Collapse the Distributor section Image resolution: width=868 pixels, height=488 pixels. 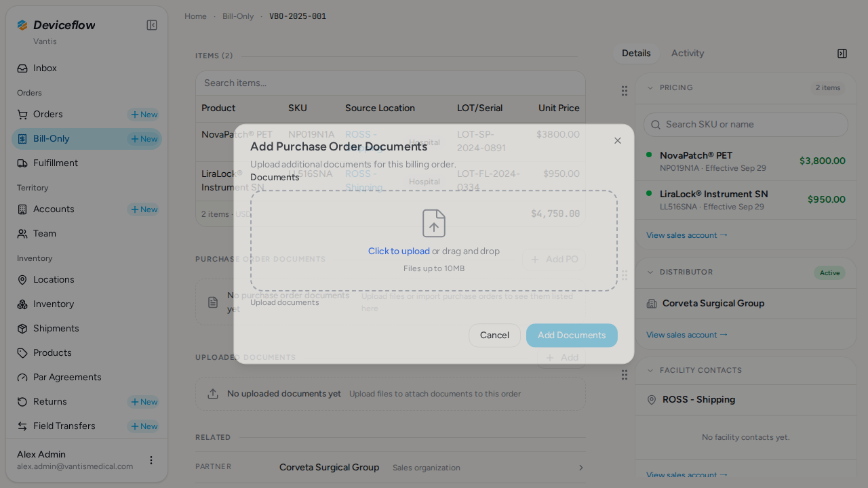coord(650,272)
